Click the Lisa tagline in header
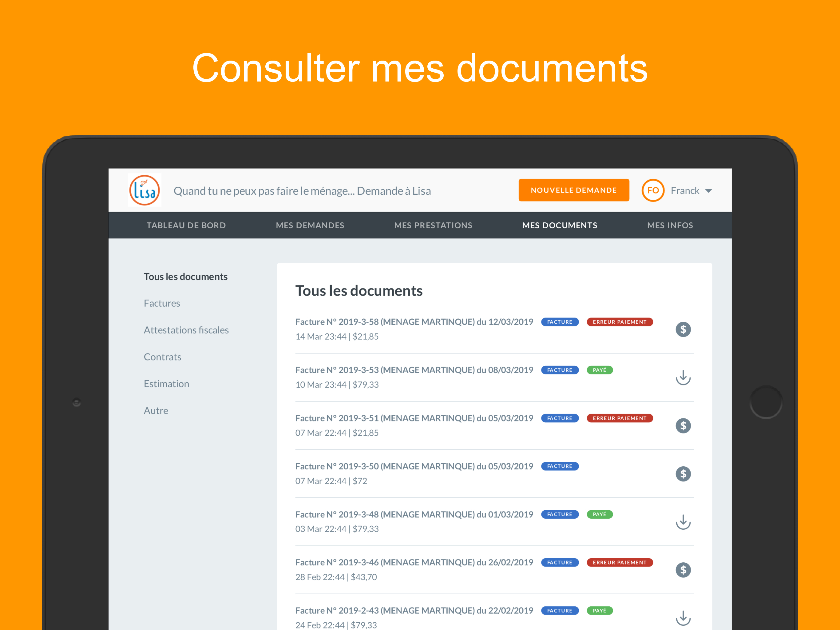This screenshot has width=840, height=630. [x=302, y=191]
